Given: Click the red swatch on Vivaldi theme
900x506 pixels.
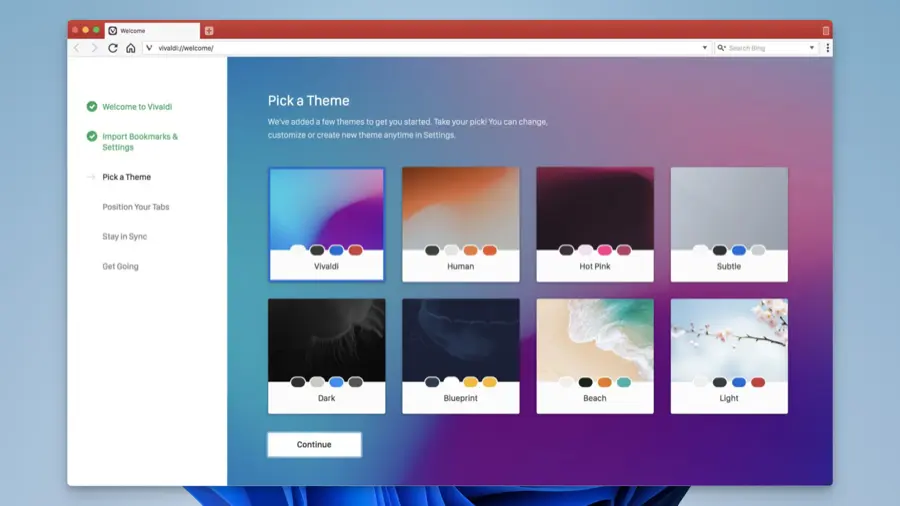Looking at the screenshot, I should click(356, 250).
